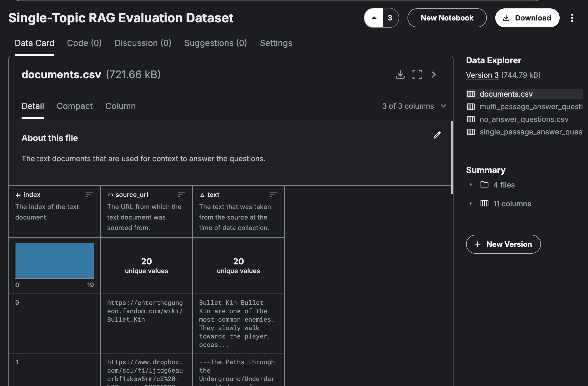Expand the 11 columns summary tree

tap(471, 204)
